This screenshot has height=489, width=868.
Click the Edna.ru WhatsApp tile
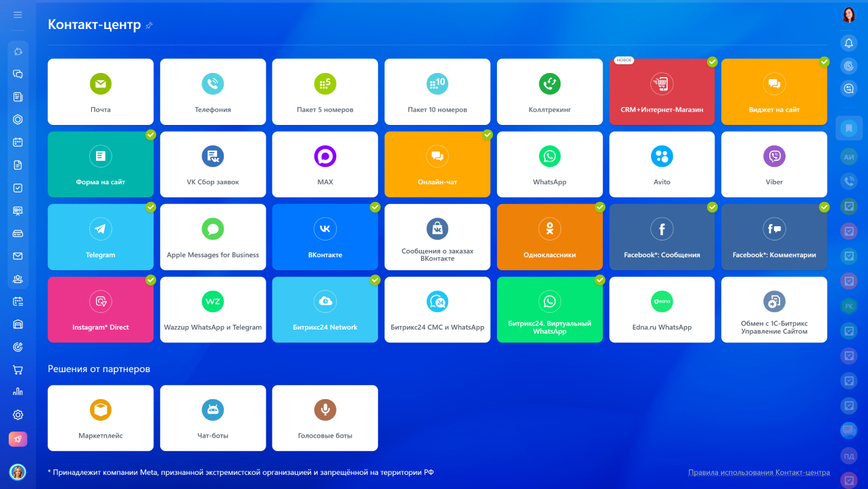661,309
